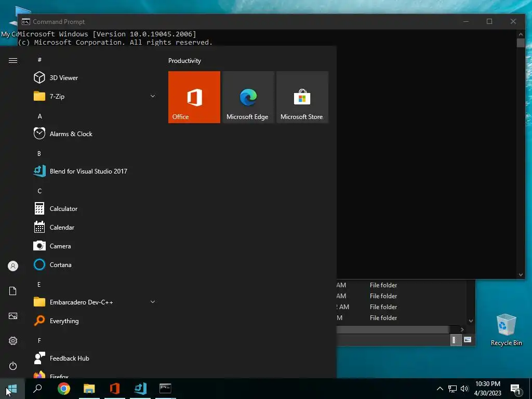This screenshot has width=532, height=399.
Task: Switch to Command Prompt in the taskbar
Action: coord(165,389)
